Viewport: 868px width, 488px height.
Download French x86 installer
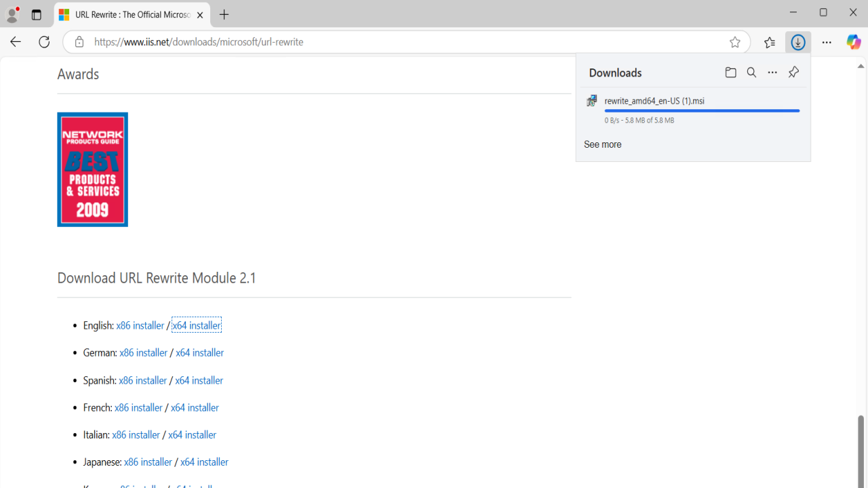point(138,407)
